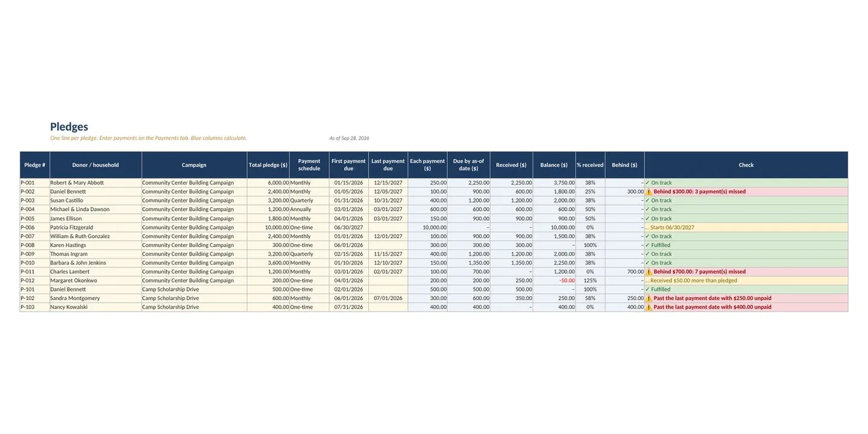868x434 pixels.
Task: Click donor 'William & Ruth Gonzalez'
Action: coord(96,236)
